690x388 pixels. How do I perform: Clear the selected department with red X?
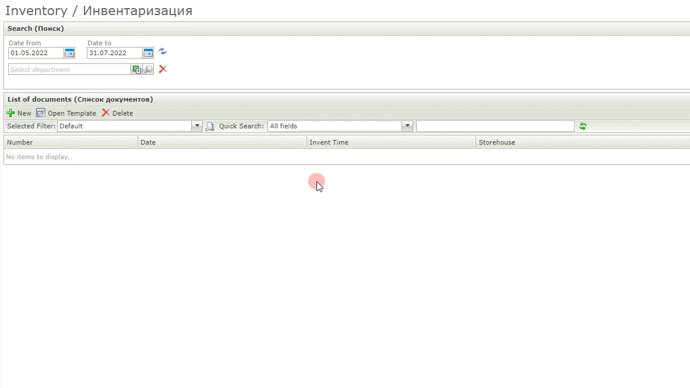pos(163,69)
